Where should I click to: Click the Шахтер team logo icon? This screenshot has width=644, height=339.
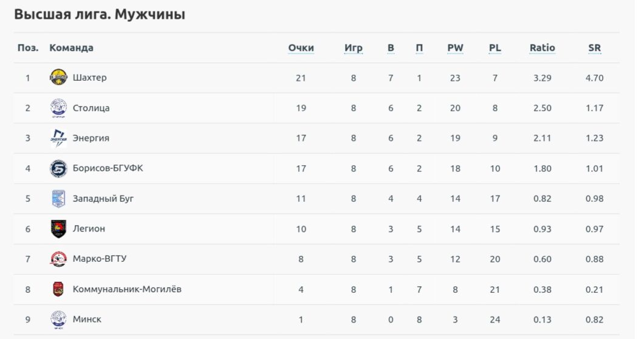(58, 78)
